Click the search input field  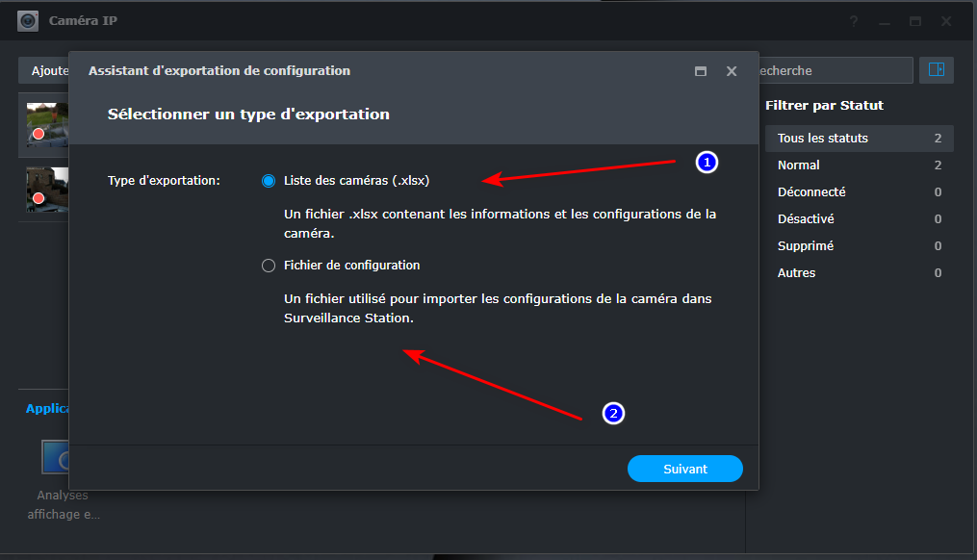coord(833,70)
